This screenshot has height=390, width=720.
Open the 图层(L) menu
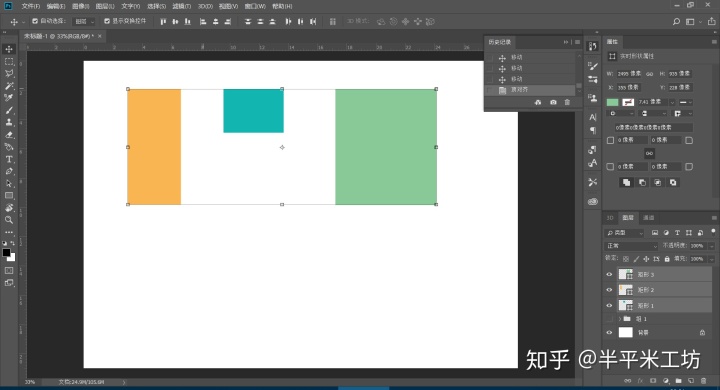click(105, 6)
